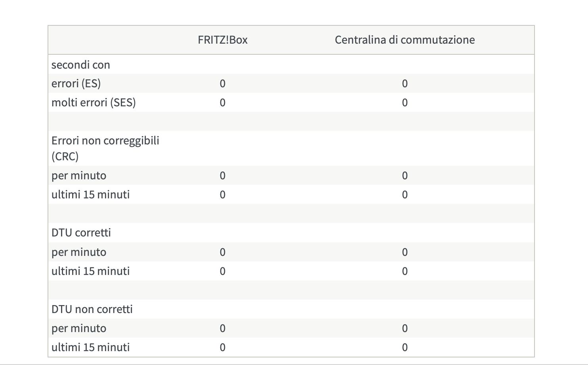Select Centralina value for errori (ES)
The width and height of the screenshot is (588, 365).
pyautogui.click(x=405, y=83)
